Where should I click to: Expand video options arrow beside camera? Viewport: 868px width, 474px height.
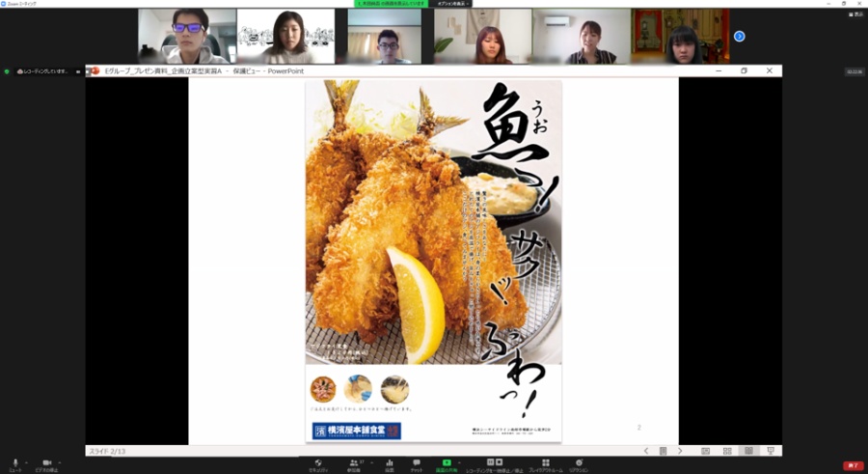[58, 461]
